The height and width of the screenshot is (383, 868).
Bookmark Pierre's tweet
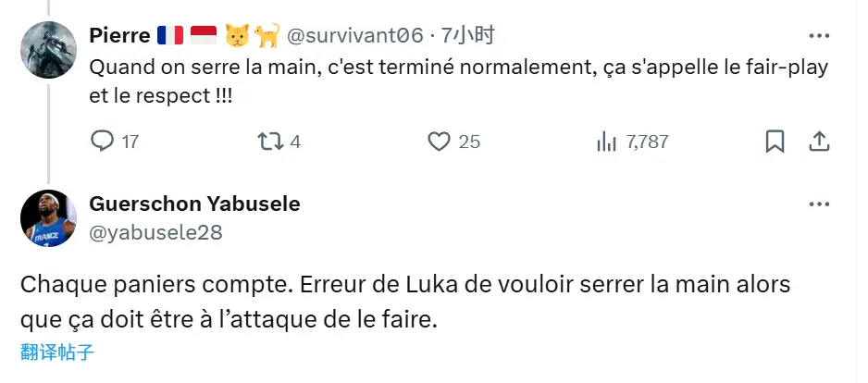[x=775, y=142]
